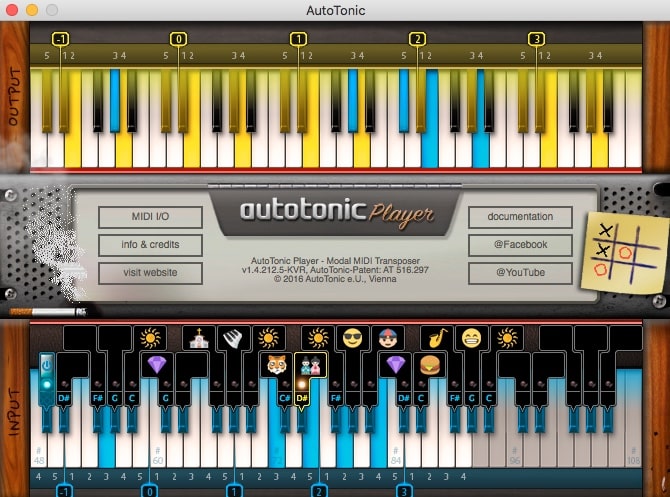
Task: Open the MIDI I/O settings
Action: tap(150, 217)
